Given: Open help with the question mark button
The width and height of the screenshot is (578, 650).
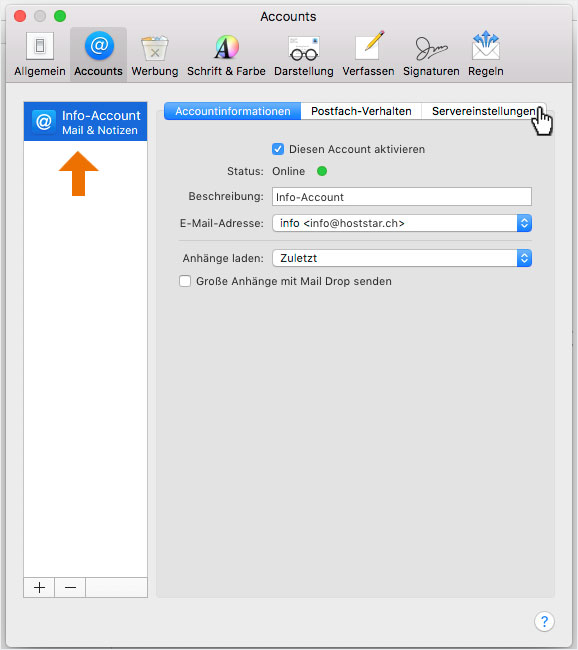Looking at the screenshot, I should [x=544, y=621].
